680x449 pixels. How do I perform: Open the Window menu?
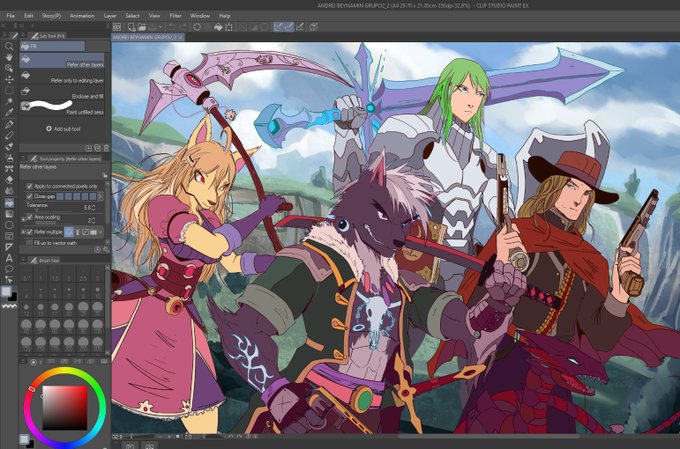point(200,16)
